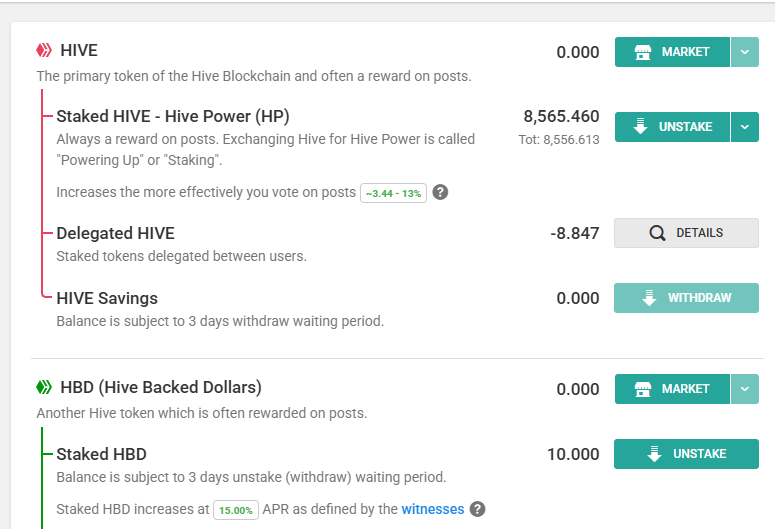The height and width of the screenshot is (529, 775).
Task: Click the down-arrow icon on Staked HBD Unstake
Action: (x=655, y=454)
